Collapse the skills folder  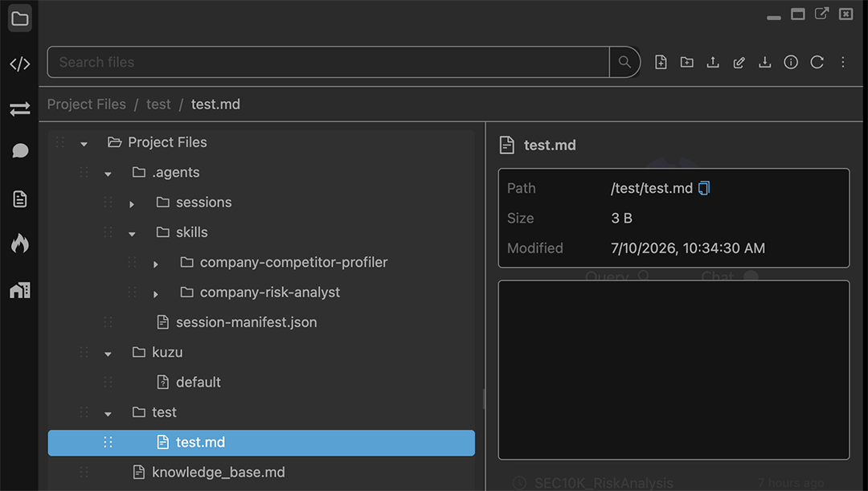[x=132, y=234]
